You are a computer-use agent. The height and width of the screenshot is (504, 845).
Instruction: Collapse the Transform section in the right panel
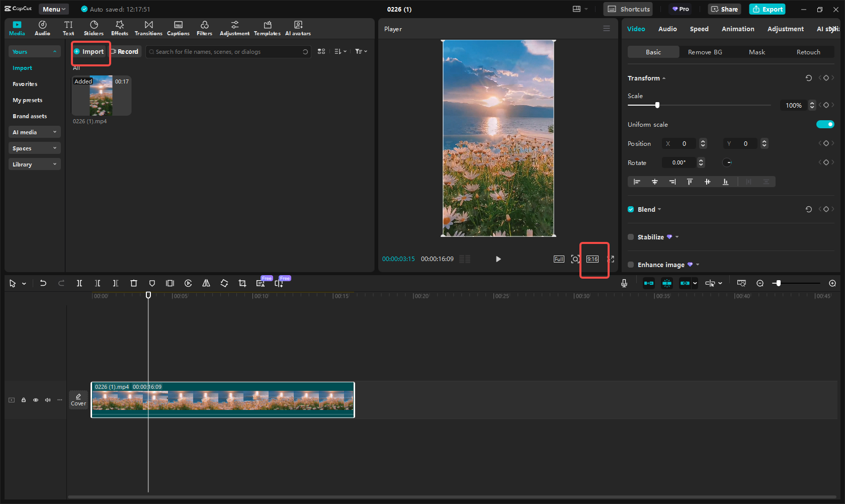(664, 78)
